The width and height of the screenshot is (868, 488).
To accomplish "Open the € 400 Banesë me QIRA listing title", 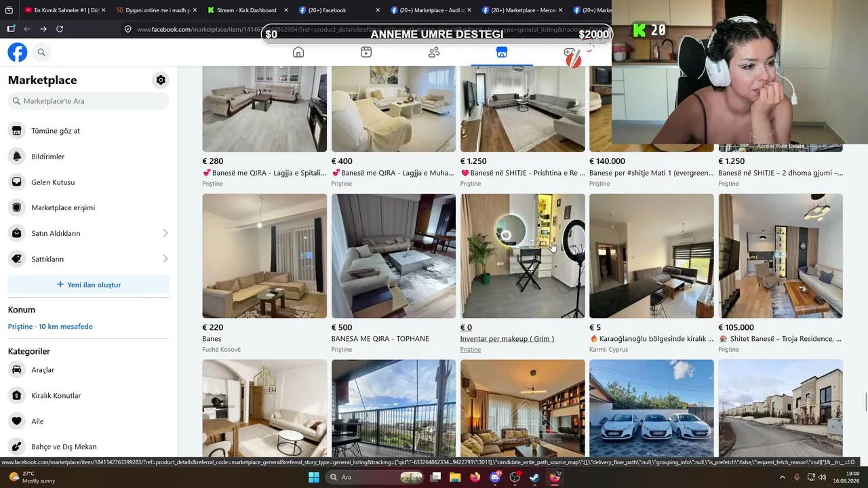I will point(393,173).
